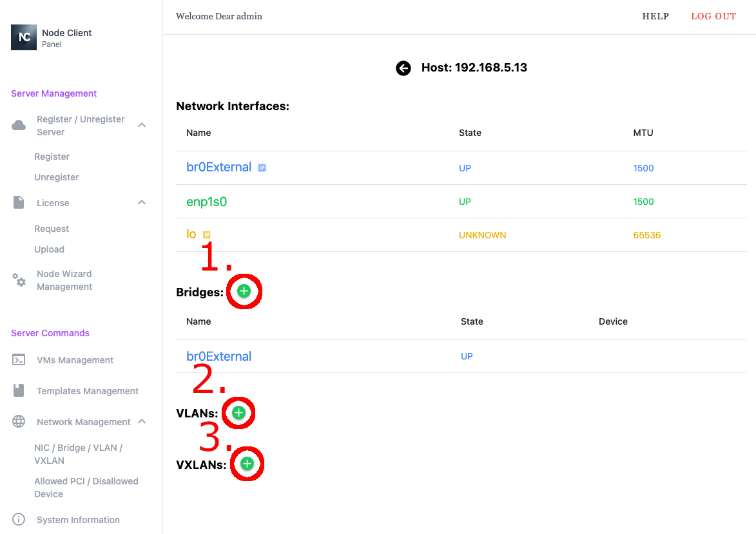Click the IP badge beside br0External interface
The height and width of the screenshot is (534, 756).
[x=262, y=168]
